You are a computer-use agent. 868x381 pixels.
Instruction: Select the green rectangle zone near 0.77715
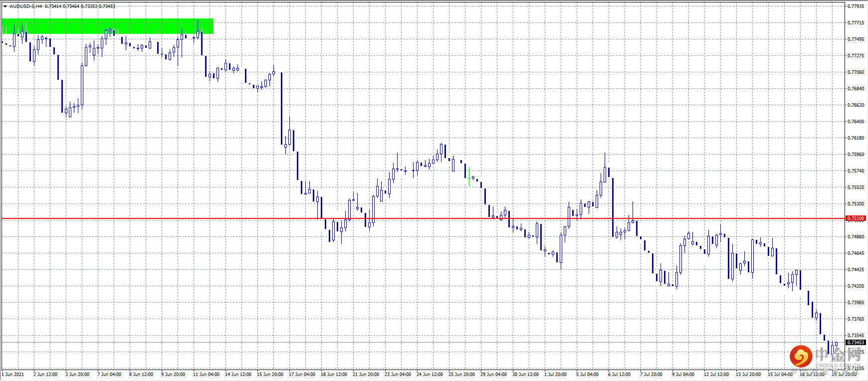(x=108, y=26)
